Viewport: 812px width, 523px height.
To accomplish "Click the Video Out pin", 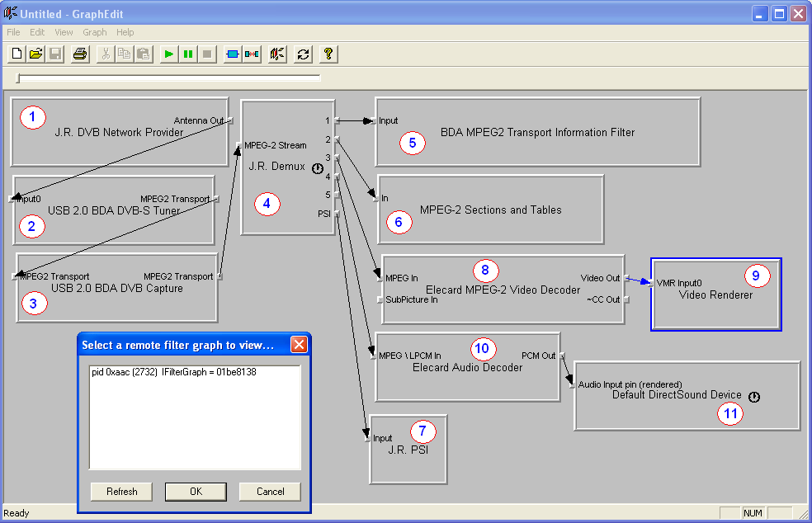I will pyautogui.click(x=626, y=278).
